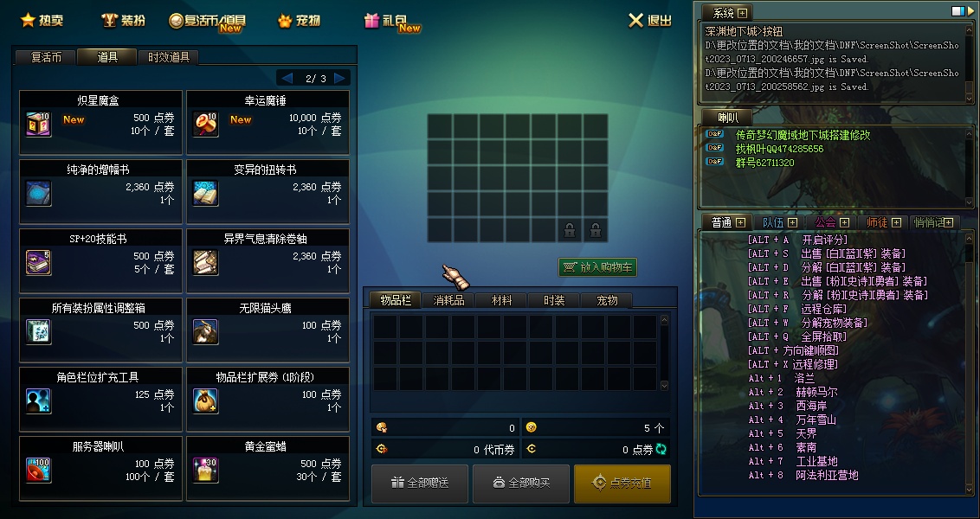Open the 宠物 shop category
Screen dimensions: 980x519
(300, 21)
